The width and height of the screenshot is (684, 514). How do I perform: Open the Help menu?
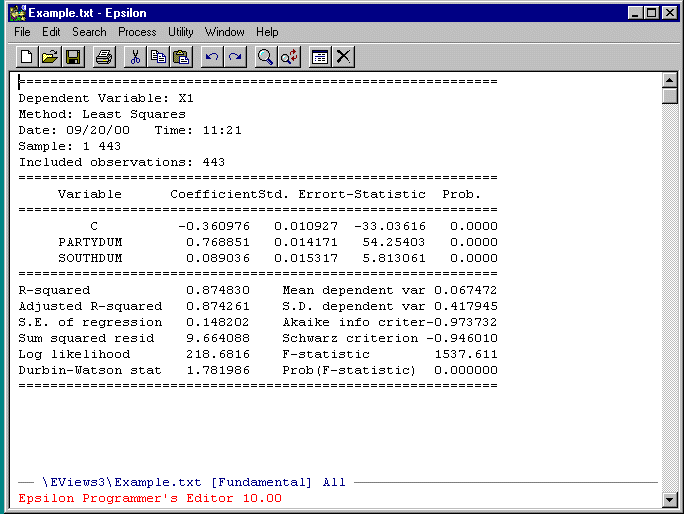coord(267,32)
